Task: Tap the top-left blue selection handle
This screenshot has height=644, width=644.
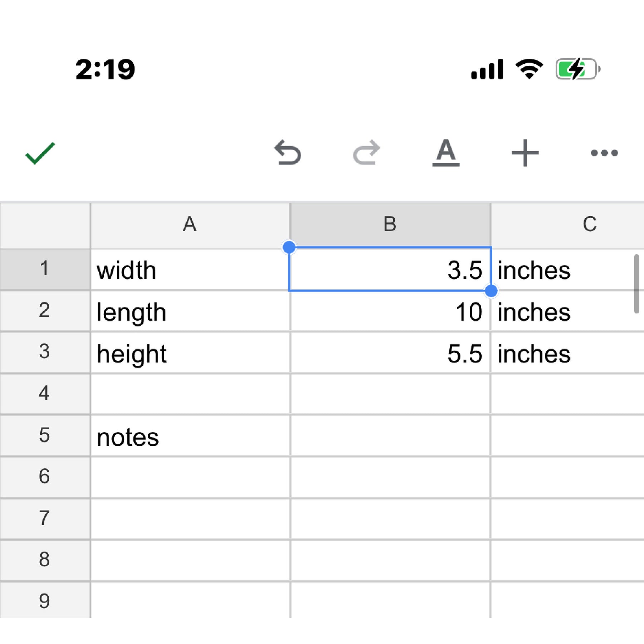Action: [289, 247]
